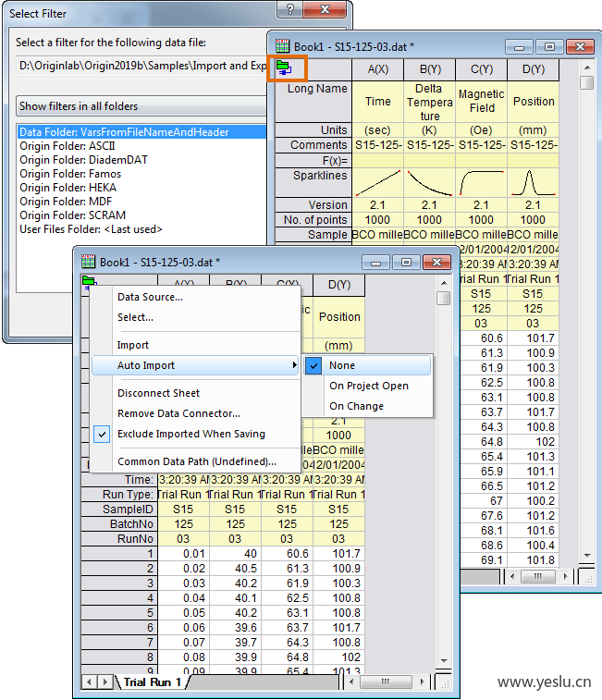This screenshot has height=700, width=602.
Task: Click Disconnect Sheet menu entry
Action: pyautogui.click(x=158, y=393)
